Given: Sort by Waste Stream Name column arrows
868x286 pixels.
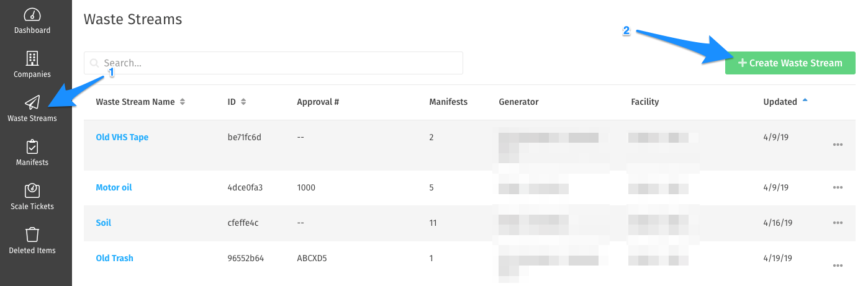Looking at the screenshot, I should (183, 102).
